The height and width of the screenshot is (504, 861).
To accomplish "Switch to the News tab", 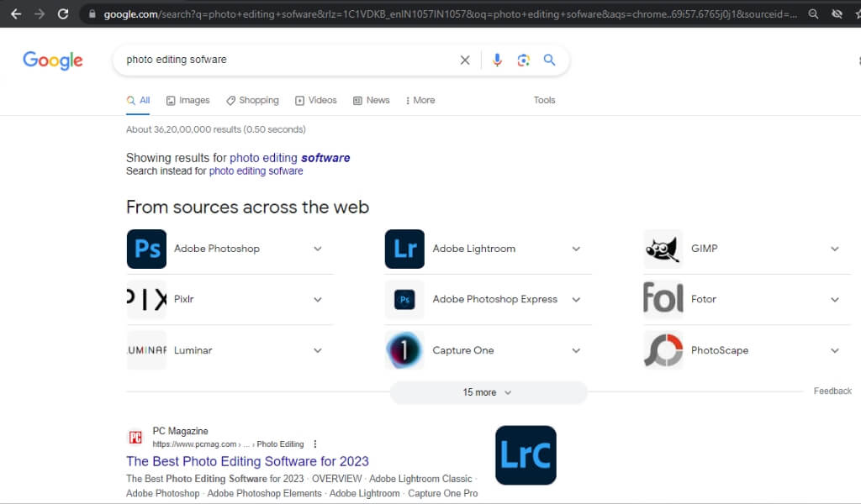I will 371,100.
